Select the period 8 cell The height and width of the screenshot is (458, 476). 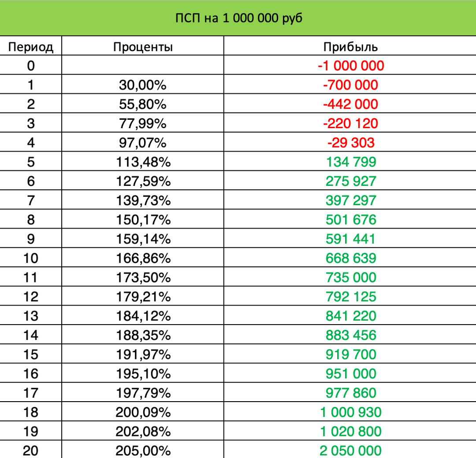point(31,220)
